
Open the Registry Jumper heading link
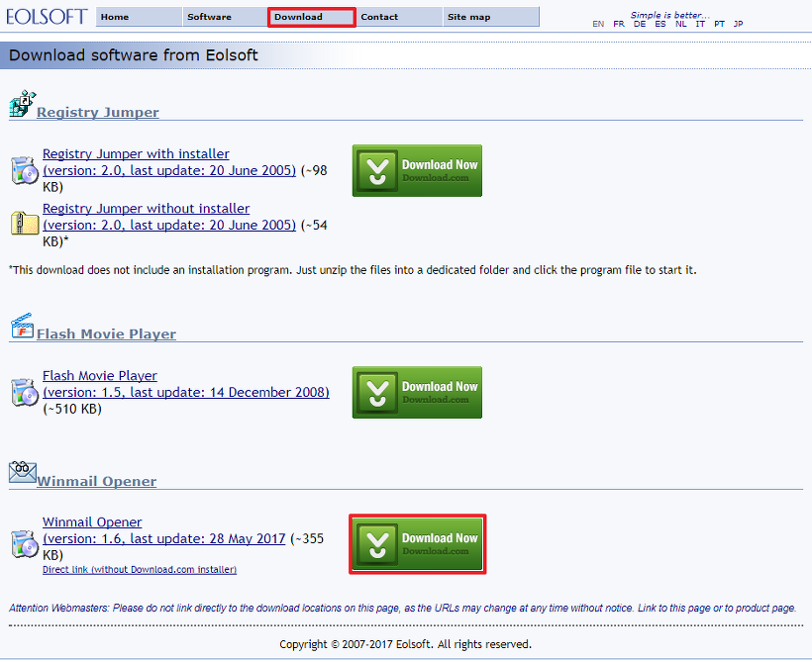[98, 112]
